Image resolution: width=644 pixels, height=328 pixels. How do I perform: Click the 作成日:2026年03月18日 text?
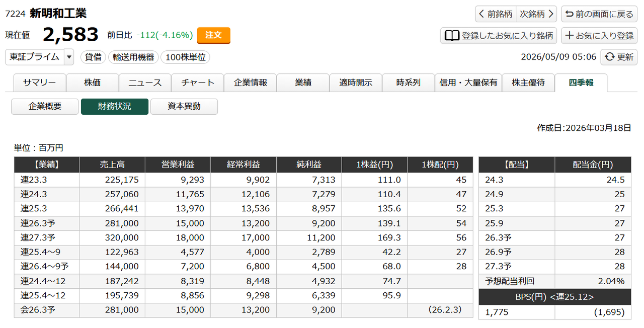click(584, 128)
